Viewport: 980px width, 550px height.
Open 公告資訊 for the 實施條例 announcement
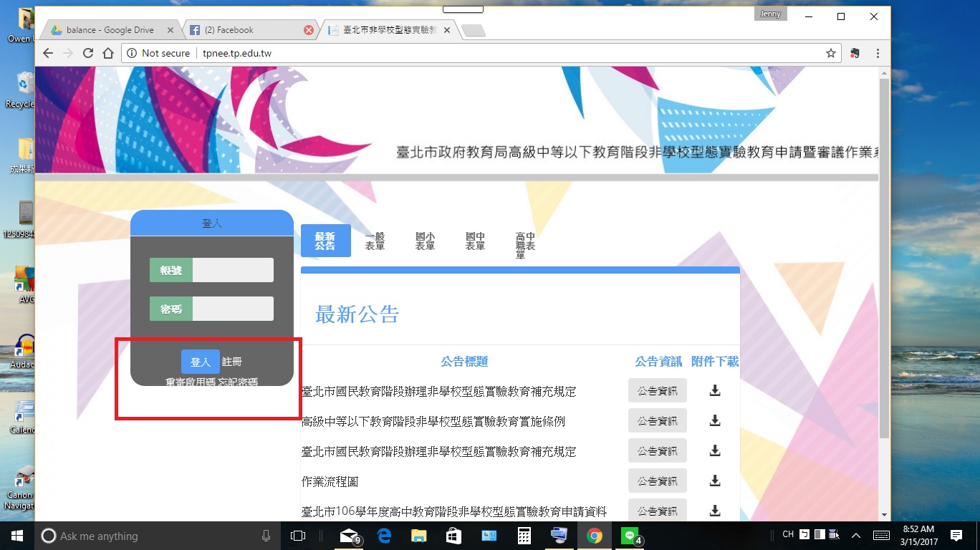tap(657, 420)
